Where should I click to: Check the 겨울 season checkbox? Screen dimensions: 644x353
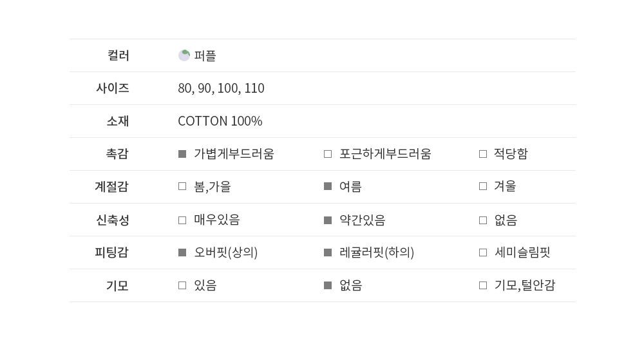tap(483, 186)
